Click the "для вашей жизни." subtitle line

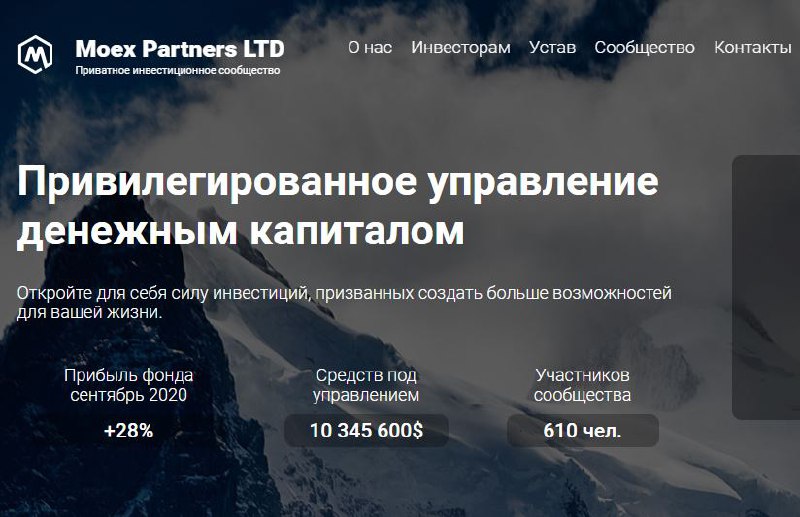click(x=89, y=312)
